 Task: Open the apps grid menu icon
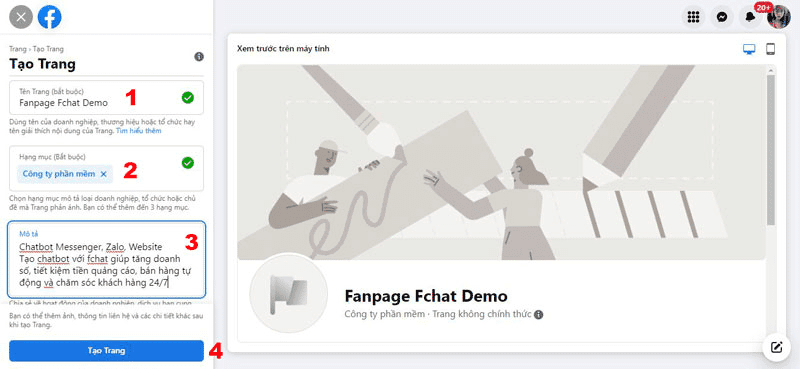coord(693,17)
